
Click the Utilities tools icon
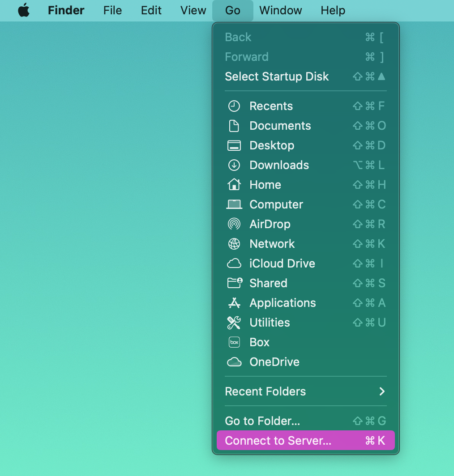(234, 323)
